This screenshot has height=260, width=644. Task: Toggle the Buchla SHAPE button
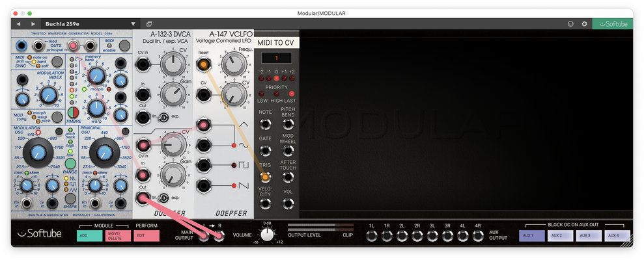(70, 198)
